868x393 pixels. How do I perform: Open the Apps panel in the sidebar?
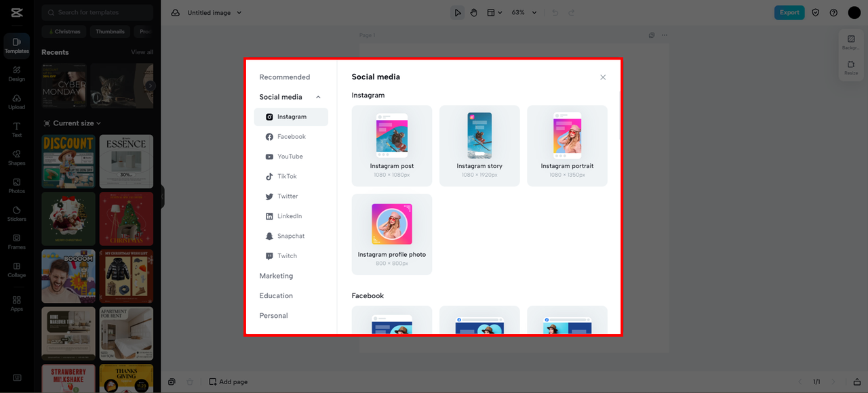coord(16,303)
